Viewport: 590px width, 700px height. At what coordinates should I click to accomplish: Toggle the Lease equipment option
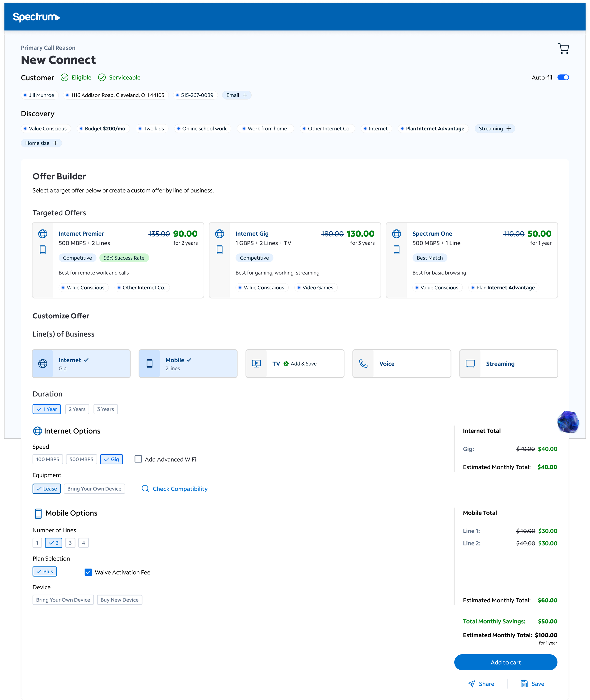click(x=47, y=489)
